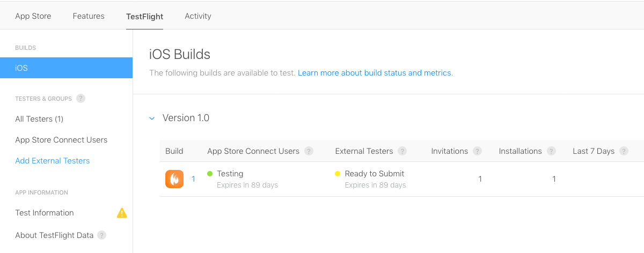This screenshot has width=644, height=253.
Task: Select App Store Connect Users sidebar item
Action: 61,140
